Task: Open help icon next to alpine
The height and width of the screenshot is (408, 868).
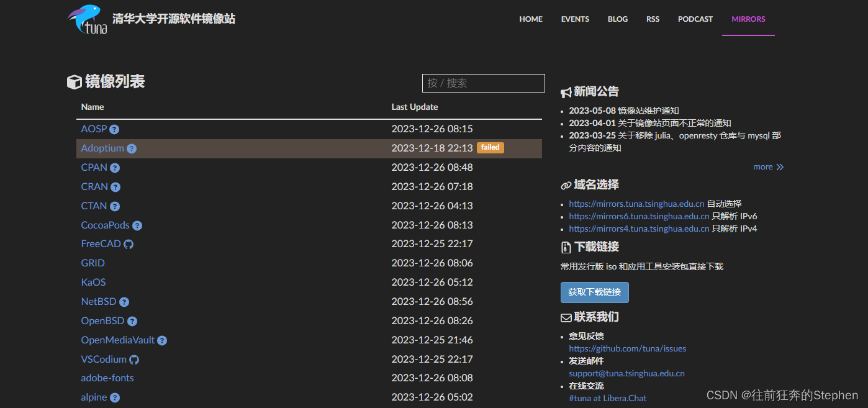Action: 115,398
